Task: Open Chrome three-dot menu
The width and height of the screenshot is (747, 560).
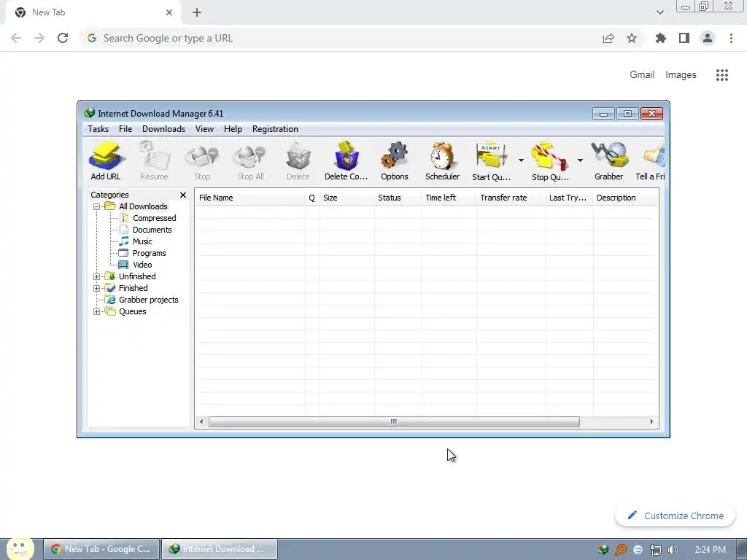Action: pos(731,38)
